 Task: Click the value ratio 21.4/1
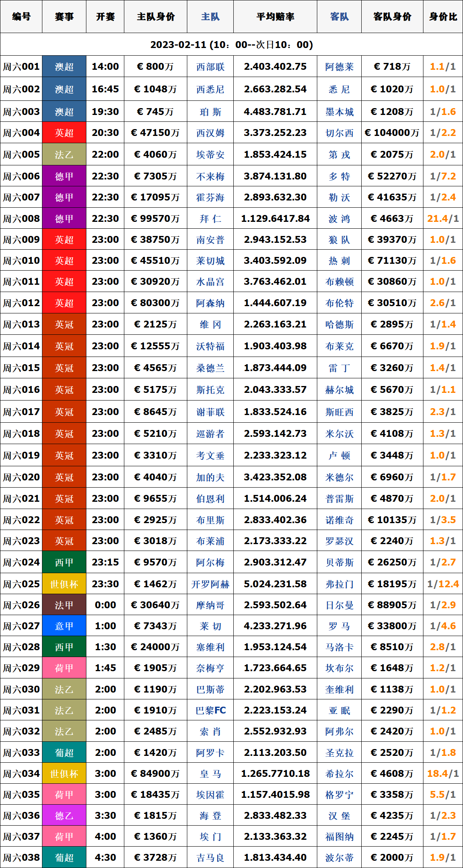(x=443, y=219)
